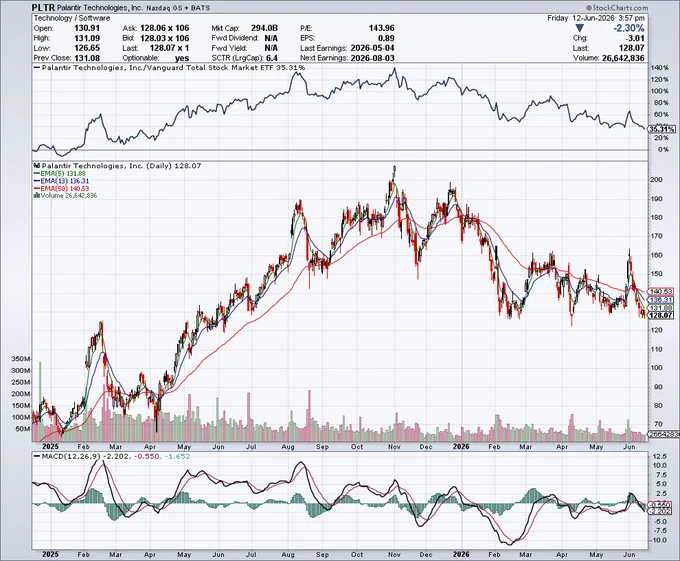Select the Mkt Cap value 294.0B
Screen dimensions: 680x561
264,28
